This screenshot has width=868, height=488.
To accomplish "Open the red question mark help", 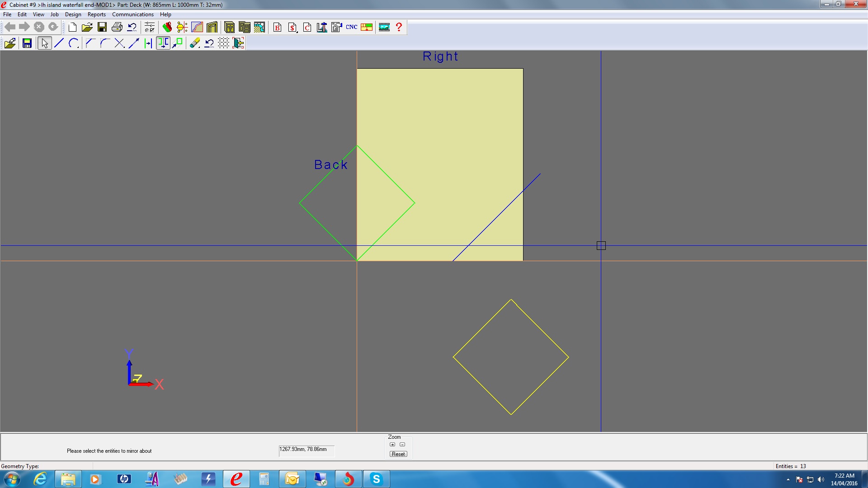I will pos(399,27).
